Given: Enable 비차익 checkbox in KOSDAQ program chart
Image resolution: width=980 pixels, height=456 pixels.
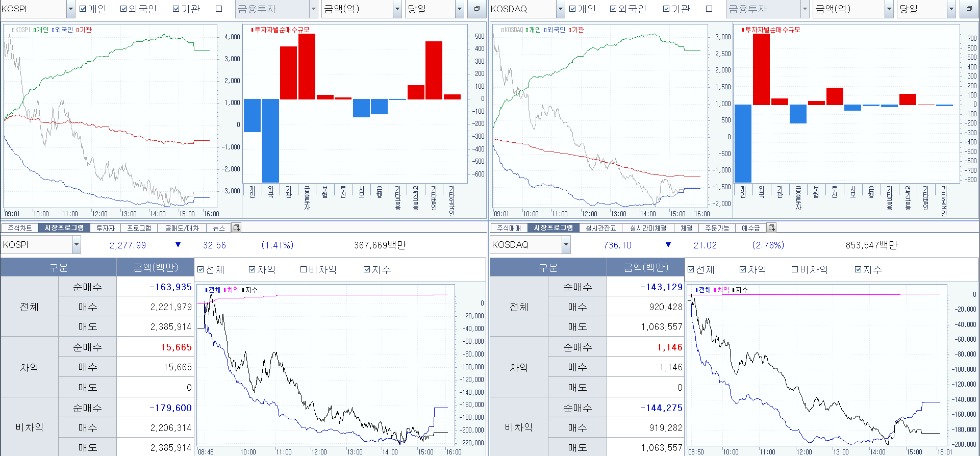Looking at the screenshot, I should (795, 269).
